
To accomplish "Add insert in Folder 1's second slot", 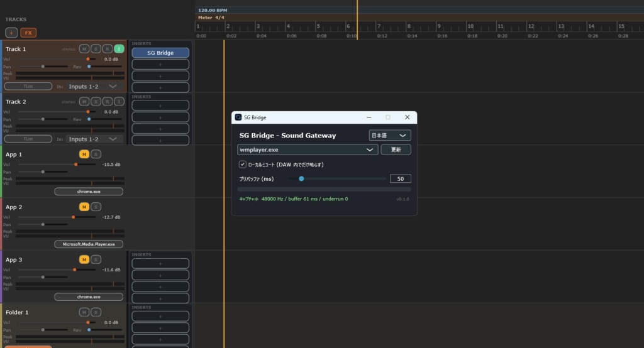I will click(160, 328).
